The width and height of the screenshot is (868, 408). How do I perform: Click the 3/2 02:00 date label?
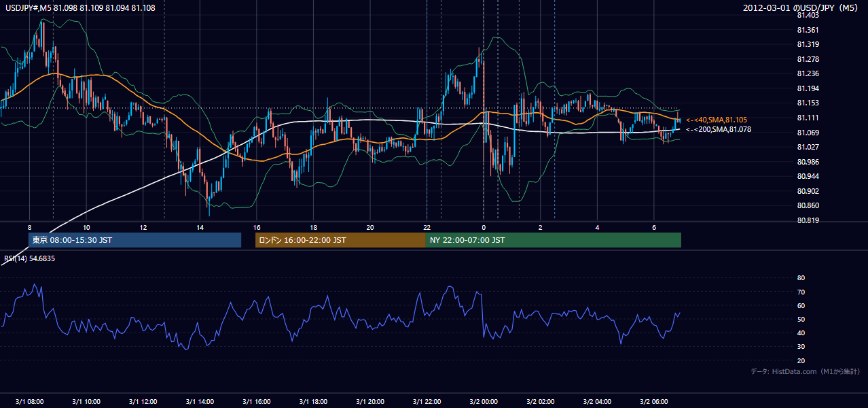(541, 402)
